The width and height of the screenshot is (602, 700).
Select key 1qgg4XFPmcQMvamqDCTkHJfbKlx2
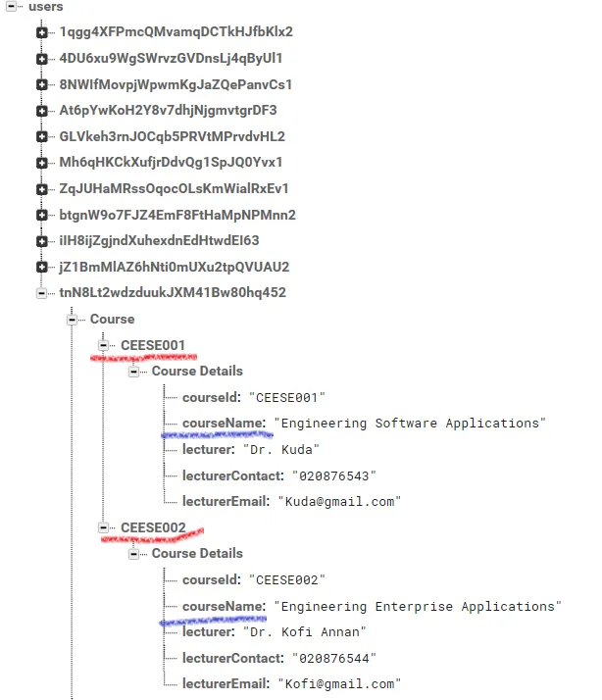click(176, 32)
